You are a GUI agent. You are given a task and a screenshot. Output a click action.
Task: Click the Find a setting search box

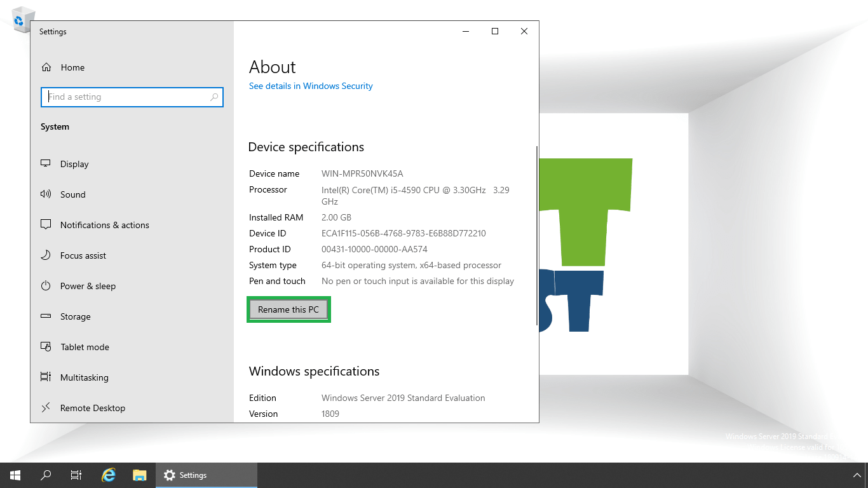tap(132, 97)
